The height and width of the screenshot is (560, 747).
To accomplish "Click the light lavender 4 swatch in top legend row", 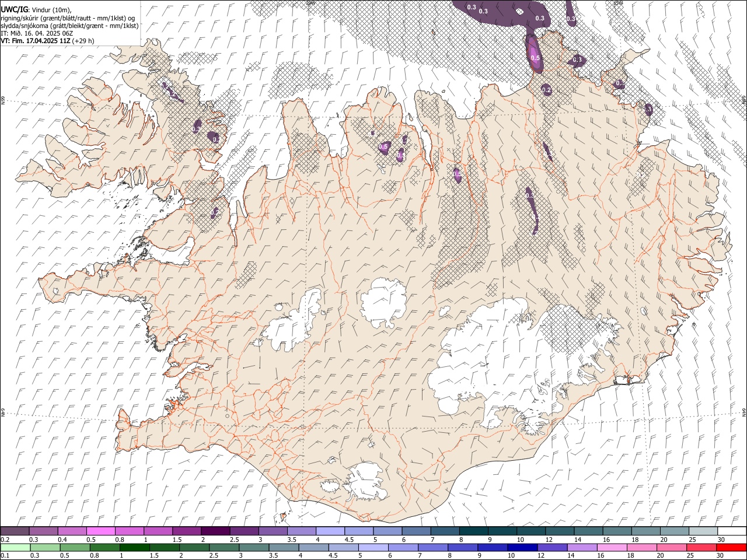I will coord(330,531).
